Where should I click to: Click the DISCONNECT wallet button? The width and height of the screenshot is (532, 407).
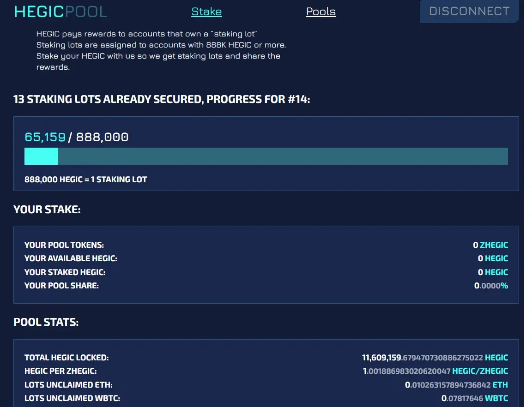point(469,11)
